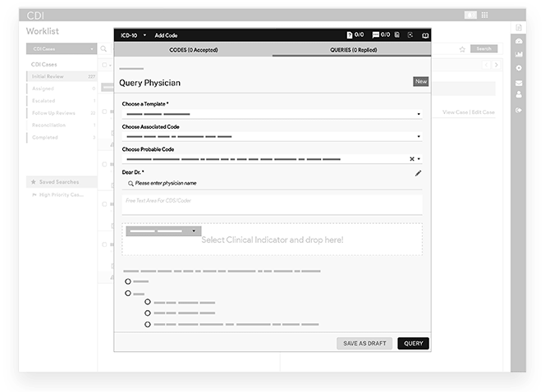Open the Choose Probable Code dropdown arrow
Screen dimensions: 545x392
[419, 158]
